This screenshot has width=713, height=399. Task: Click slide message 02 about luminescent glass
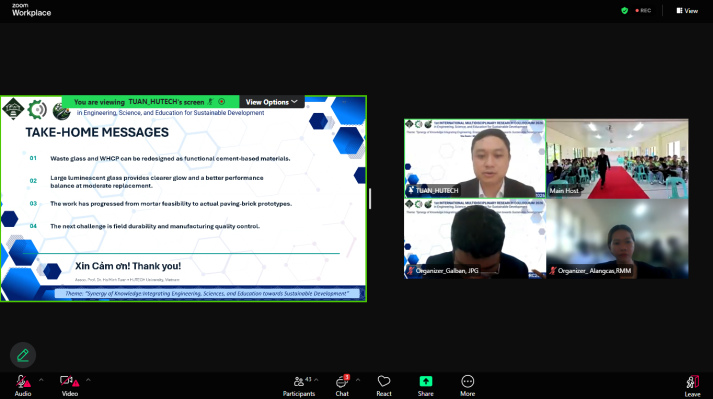(x=157, y=182)
